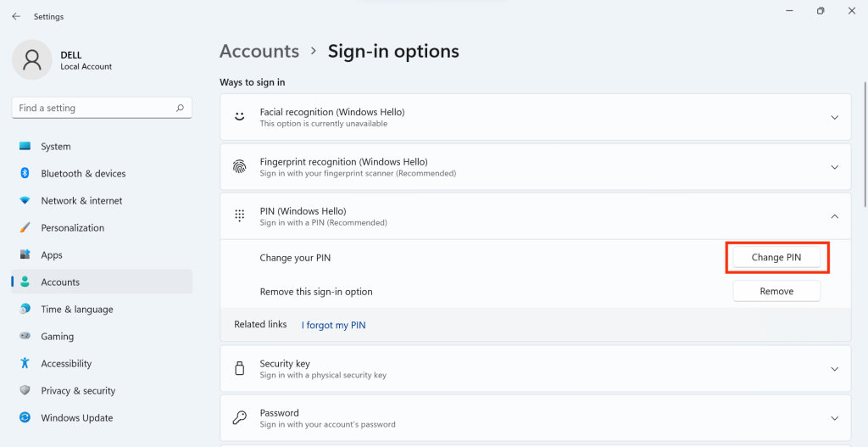Expand Facial recognition chevron
This screenshot has height=447, width=868.
click(835, 117)
